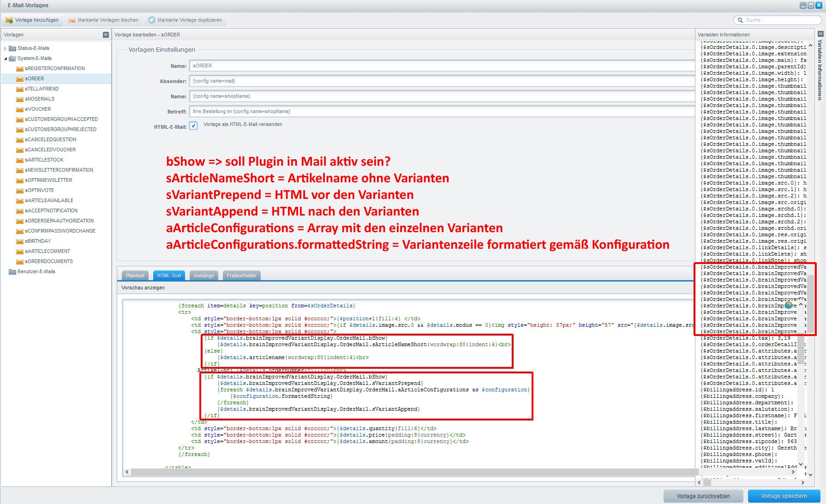826x504 pixels.
Task: Click the sORDERSEPAAUTHORIZATION envelope icon
Action: tap(19, 221)
